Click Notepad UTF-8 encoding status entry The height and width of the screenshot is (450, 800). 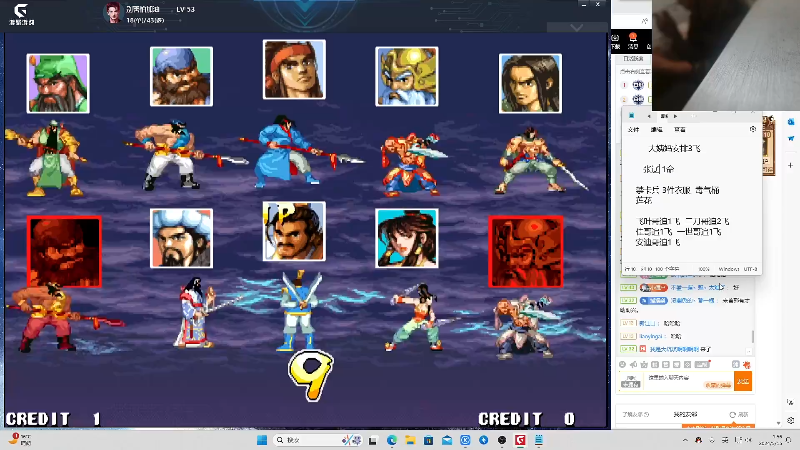click(750, 269)
